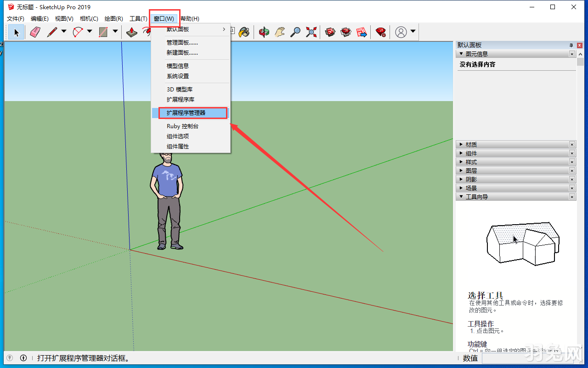Open the 相机 menu
588x368 pixels.
(x=88, y=18)
